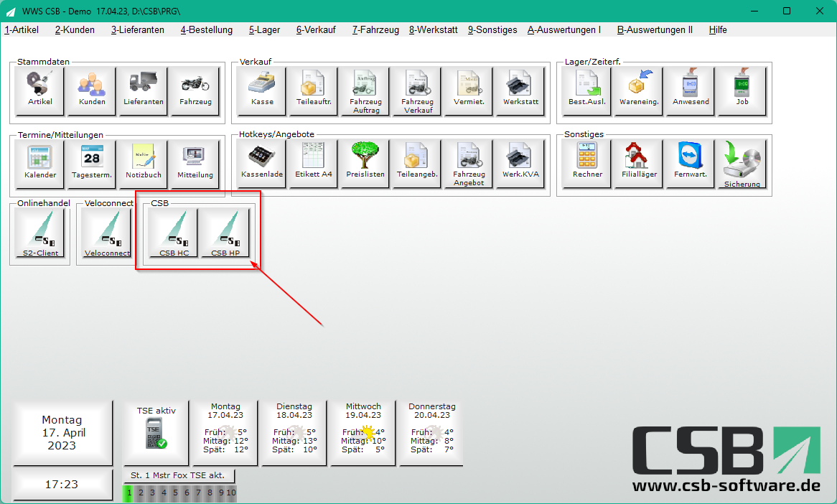Image resolution: width=837 pixels, height=504 pixels.
Task: Open the 4-Bestellung menu
Action: [x=207, y=30]
